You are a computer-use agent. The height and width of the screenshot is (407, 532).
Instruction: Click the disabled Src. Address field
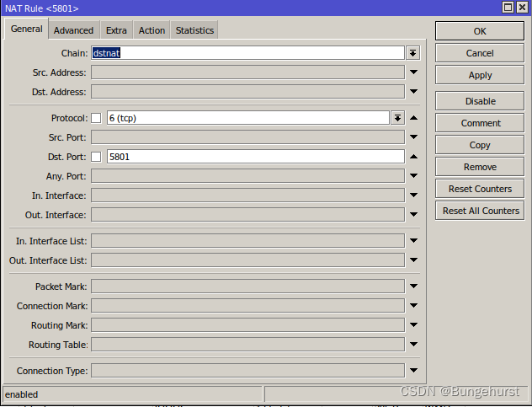tap(247, 72)
